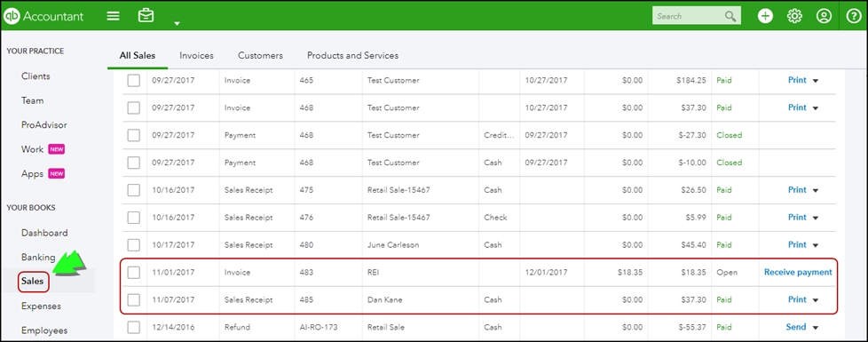Expand the client selector dropdown arrow
This screenshot has height=342, width=868.
pyautogui.click(x=177, y=23)
